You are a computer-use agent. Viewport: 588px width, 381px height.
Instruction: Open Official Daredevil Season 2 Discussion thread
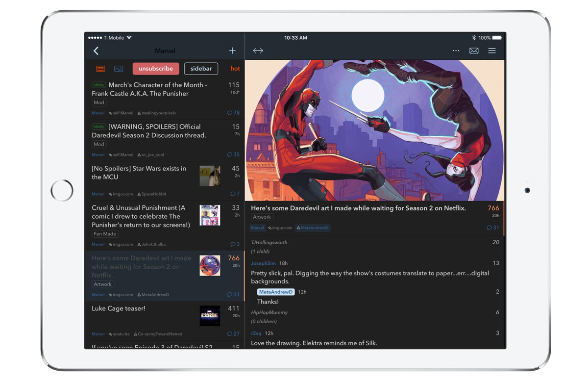[149, 131]
